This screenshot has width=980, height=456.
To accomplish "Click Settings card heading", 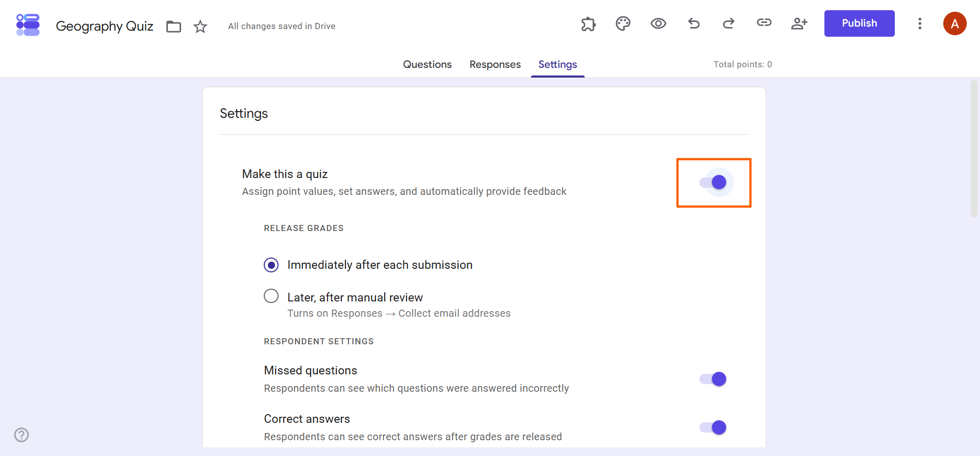I will pyautogui.click(x=244, y=113).
